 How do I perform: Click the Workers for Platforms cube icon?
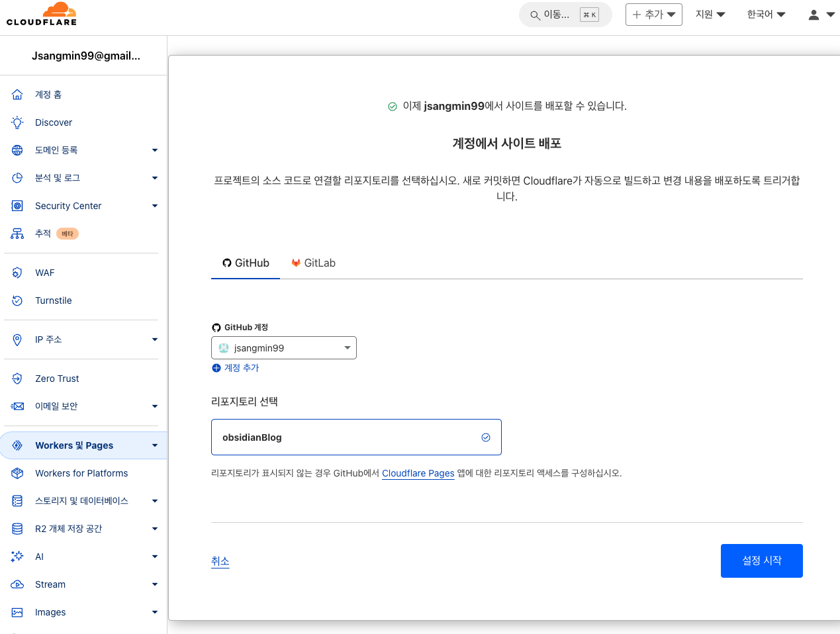click(17, 473)
